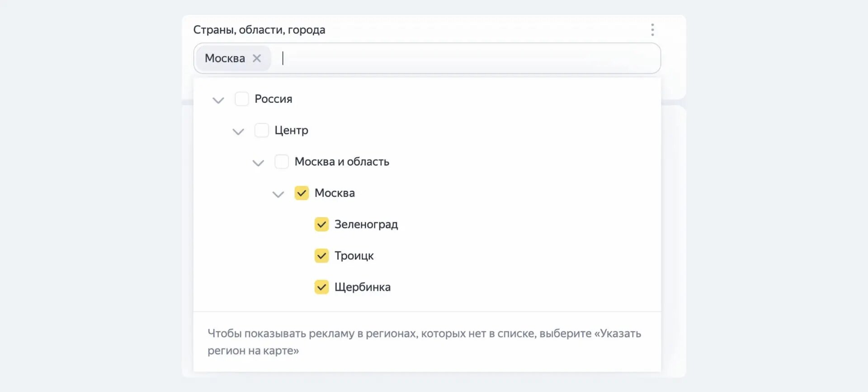Image resolution: width=868 pixels, height=392 pixels.
Task: Select the Троицк label in the list
Action: [x=354, y=256]
